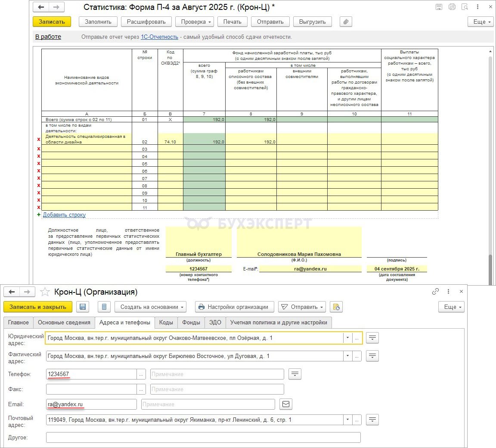Screen dimensions: 496x448
Task: Open Настройки организации button
Action: 234,307
